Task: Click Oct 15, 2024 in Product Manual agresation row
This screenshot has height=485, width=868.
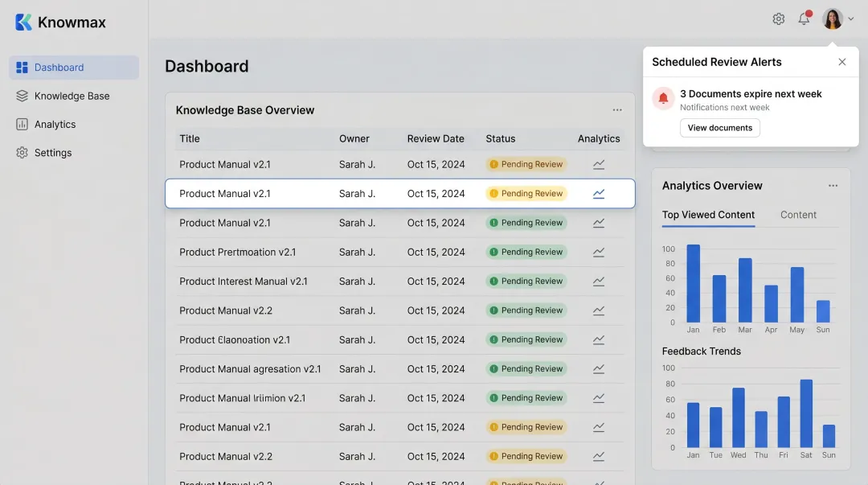Action: 436,369
